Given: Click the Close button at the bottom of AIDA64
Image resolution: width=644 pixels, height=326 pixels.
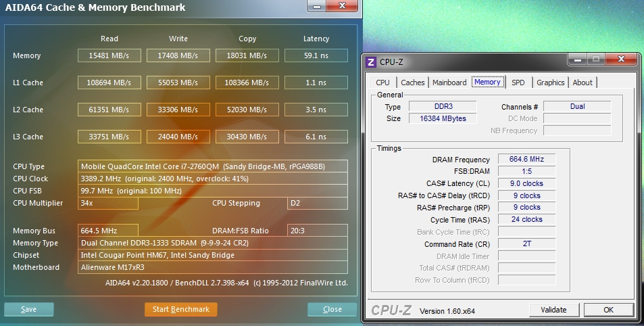Looking at the screenshot, I should (x=332, y=309).
